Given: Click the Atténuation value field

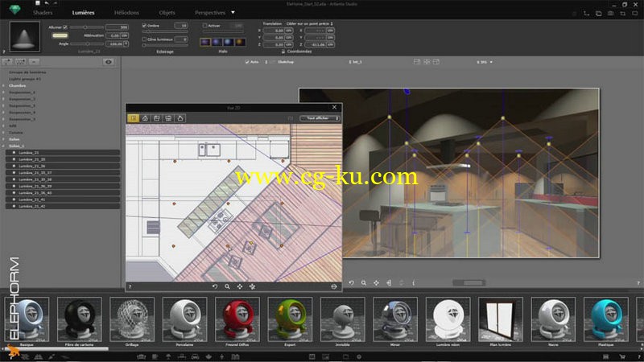Looking at the screenshot, I should [114, 35].
